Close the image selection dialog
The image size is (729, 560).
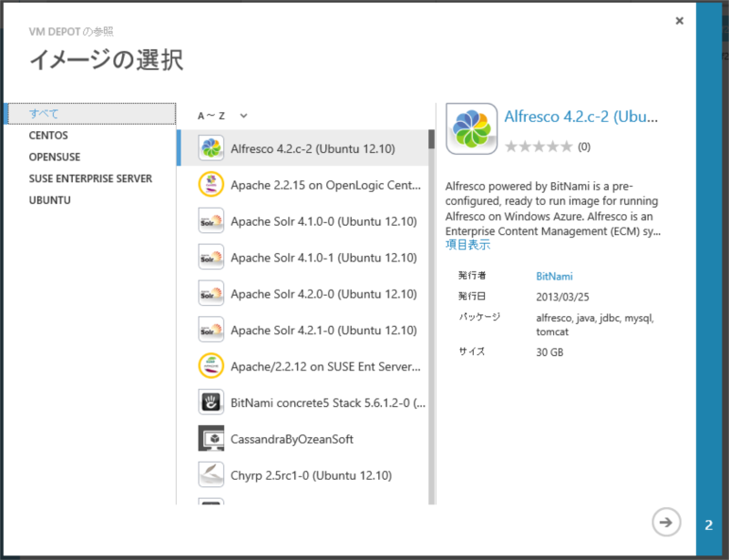click(x=679, y=21)
